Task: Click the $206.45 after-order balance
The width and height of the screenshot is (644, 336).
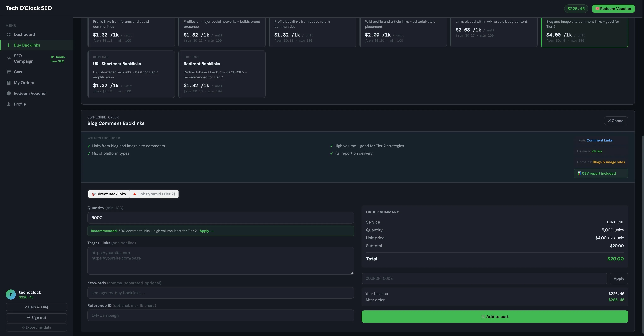Action: [x=616, y=300]
